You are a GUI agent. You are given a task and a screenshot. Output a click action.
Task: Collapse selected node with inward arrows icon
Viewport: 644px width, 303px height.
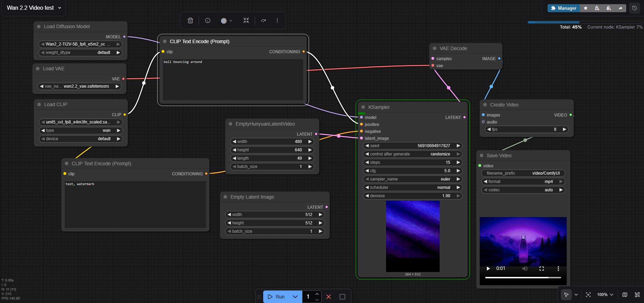tap(246, 21)
